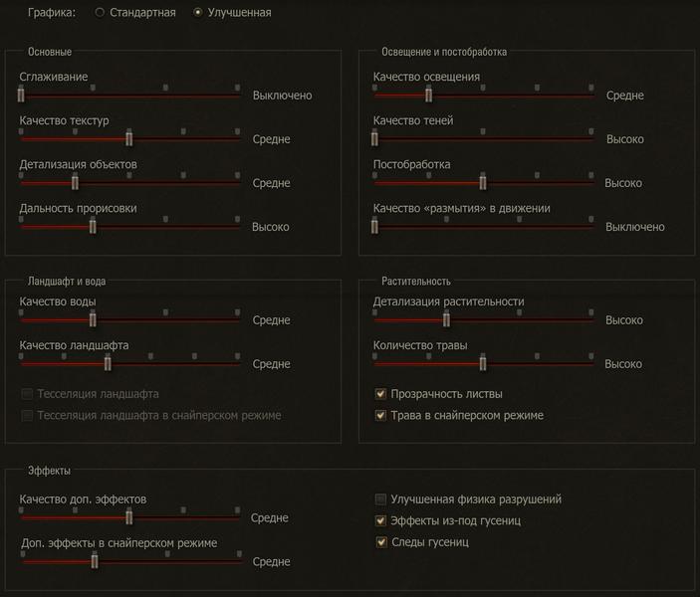Click the Качество ландшафта slider handle
Image resolution: width=700 pixels, height=597 pixels.
point(108,363)
